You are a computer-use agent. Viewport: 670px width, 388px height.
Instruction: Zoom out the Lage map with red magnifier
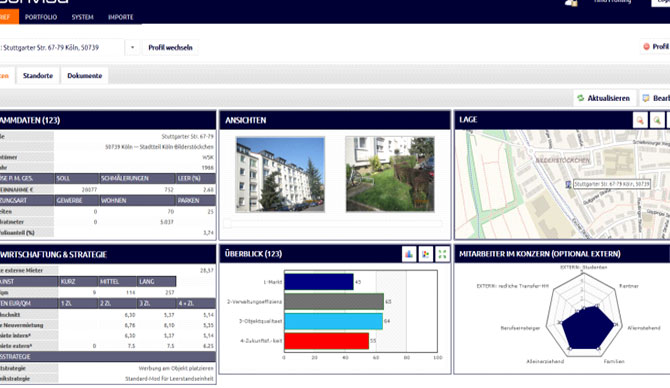coord(640,120)
